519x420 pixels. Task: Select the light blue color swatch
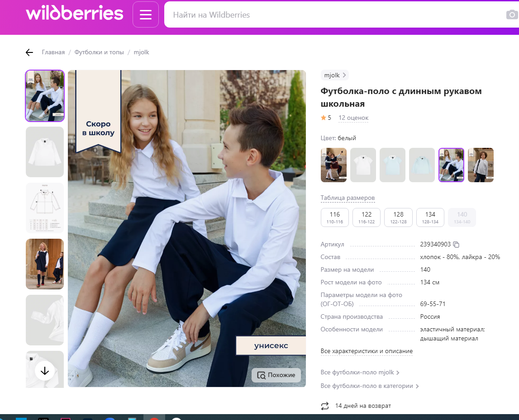coord(392,165)
